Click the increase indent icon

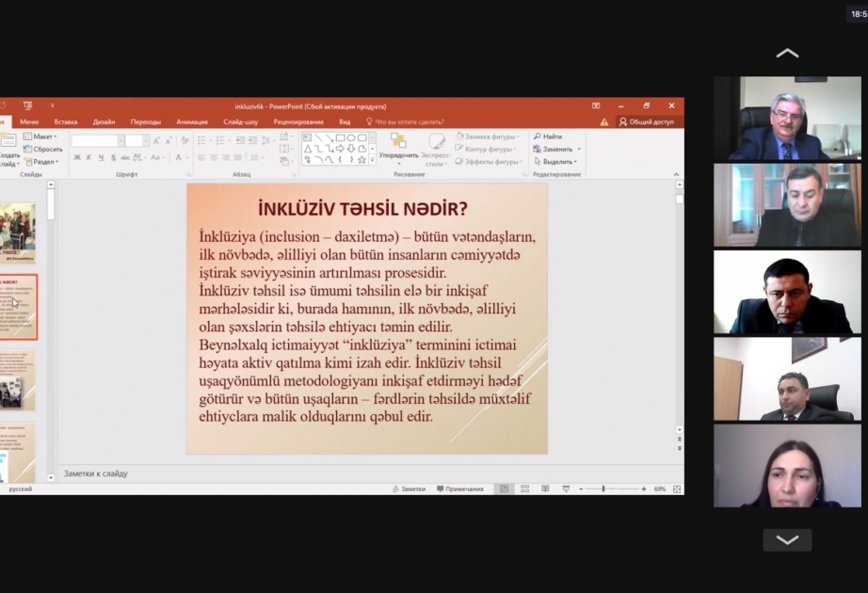coord(252,140)
